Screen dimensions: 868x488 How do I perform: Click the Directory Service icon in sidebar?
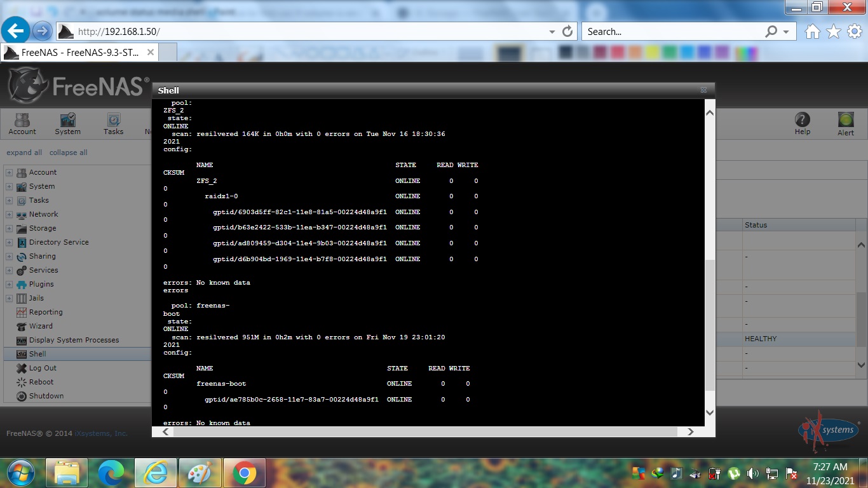22,242
